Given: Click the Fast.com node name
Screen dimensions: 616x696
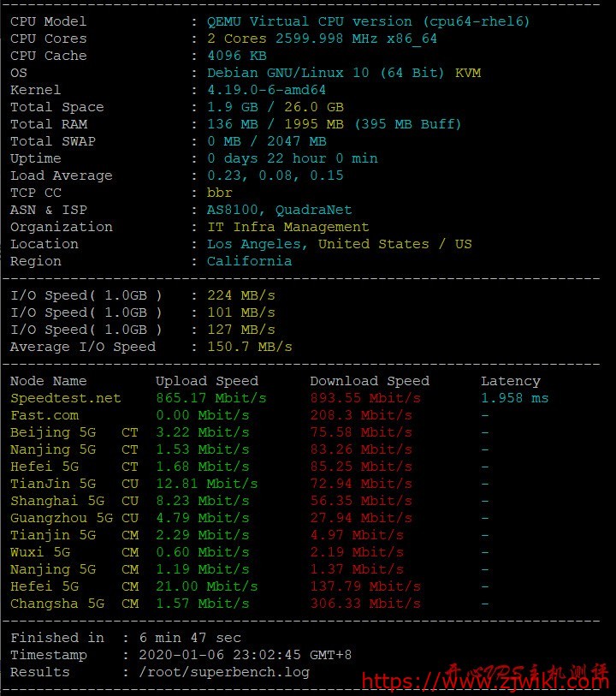Looking at the screenshot, I should pos(44,415).
